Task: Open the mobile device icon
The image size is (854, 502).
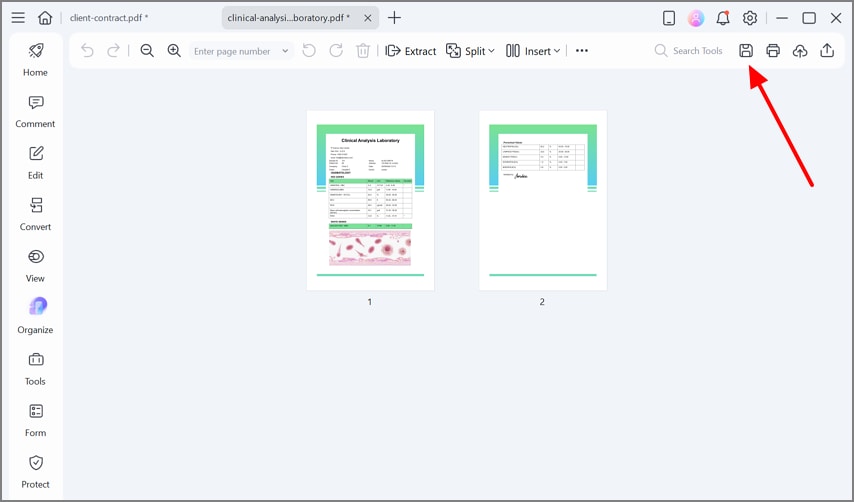Action: pyautogui.click(x=669, y=18)
